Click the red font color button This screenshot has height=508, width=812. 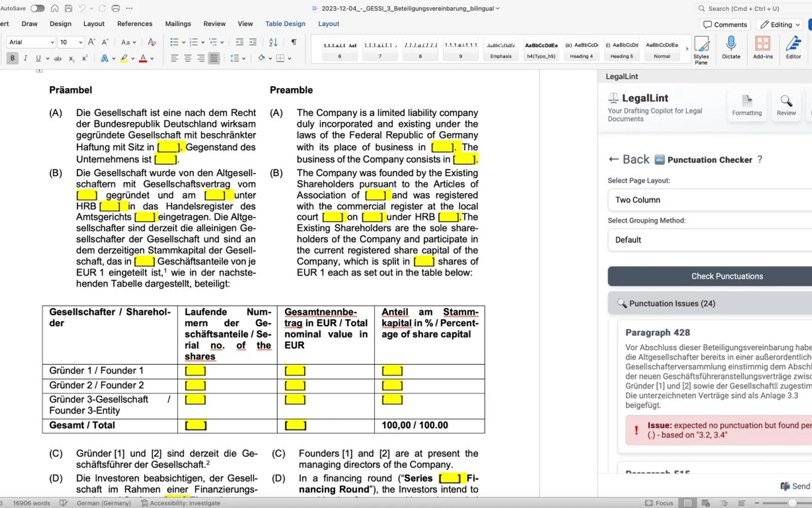143,58
